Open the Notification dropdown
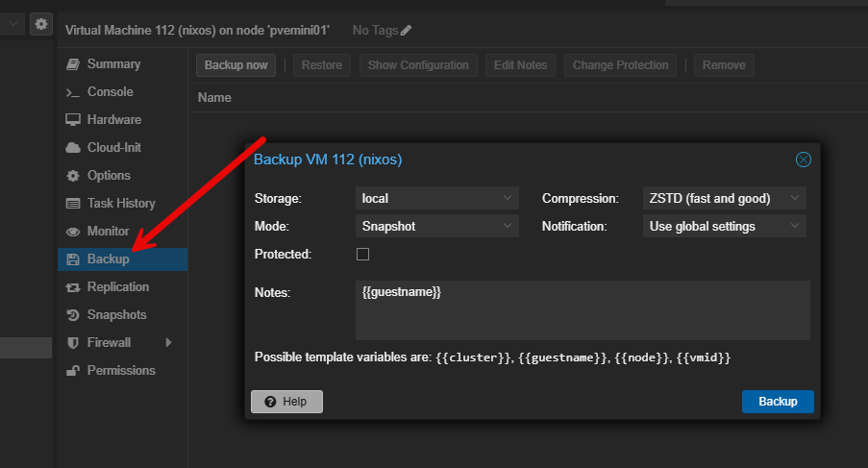 724,226
